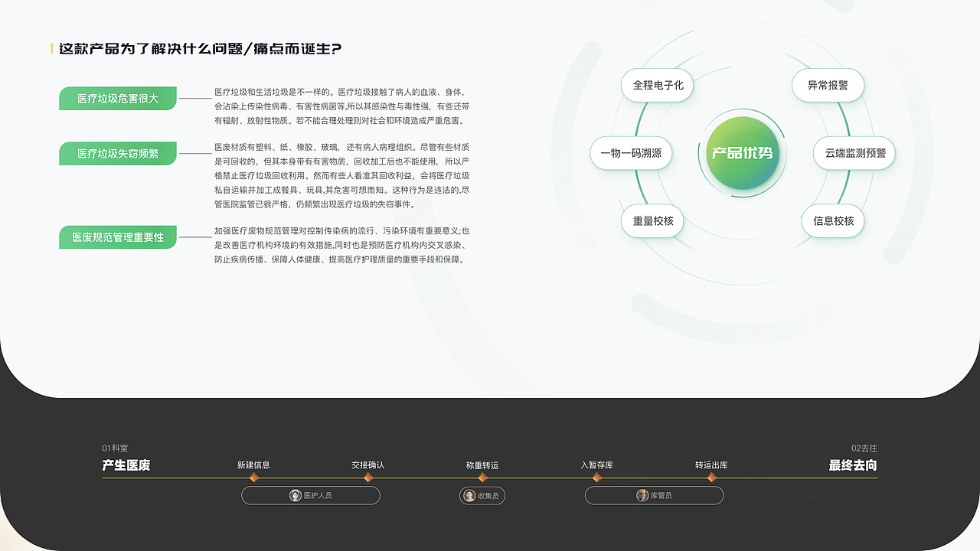This screenshot has width=980, height=551.
Task: Click the 最终去向 heading text
Action: tap(853, 465)
